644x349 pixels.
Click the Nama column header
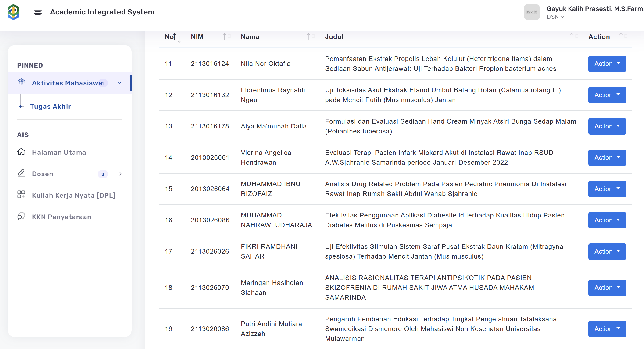click(250, 37)
